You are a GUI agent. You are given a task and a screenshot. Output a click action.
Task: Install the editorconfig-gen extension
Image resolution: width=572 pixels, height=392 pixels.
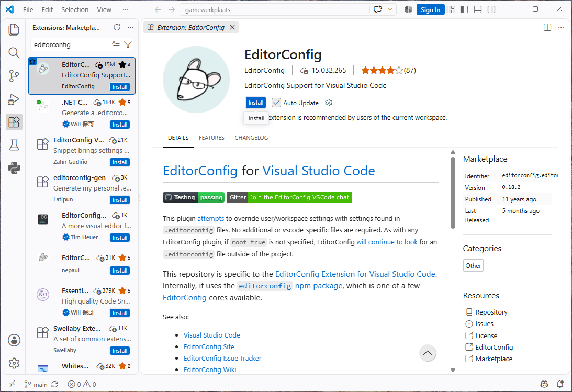pyautogui.click(x=120, y=200)
